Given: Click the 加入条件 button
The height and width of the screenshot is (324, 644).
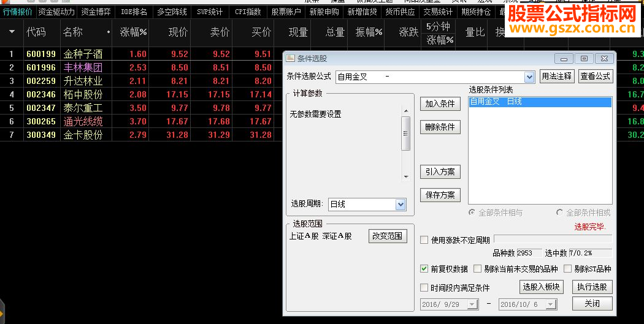Looking at the screenshot, I should (440, 104).
